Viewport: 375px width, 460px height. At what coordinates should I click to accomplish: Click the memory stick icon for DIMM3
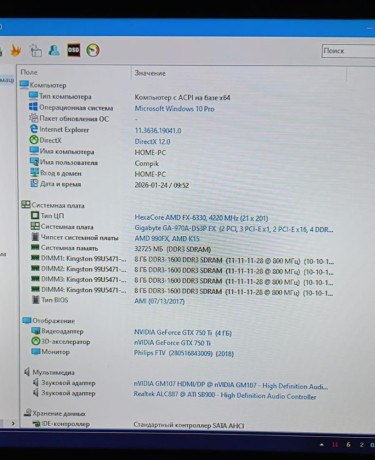[36, 279]
